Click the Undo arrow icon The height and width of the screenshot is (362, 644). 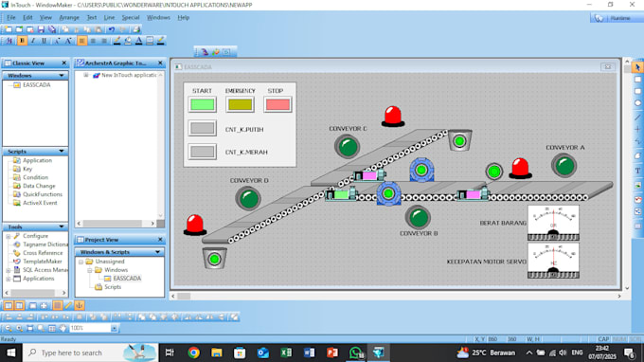pyautogui.click(x=112, y=29)
